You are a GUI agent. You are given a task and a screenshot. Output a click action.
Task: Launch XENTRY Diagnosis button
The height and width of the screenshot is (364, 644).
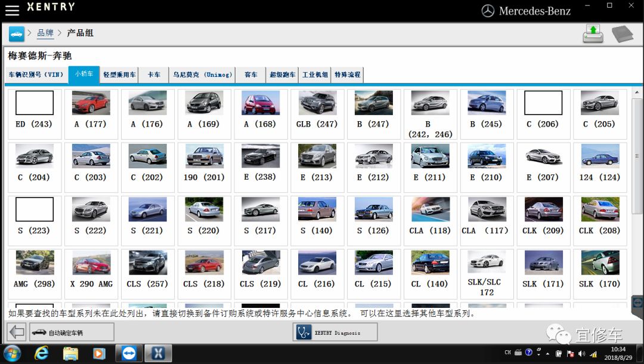click(335, 332)
